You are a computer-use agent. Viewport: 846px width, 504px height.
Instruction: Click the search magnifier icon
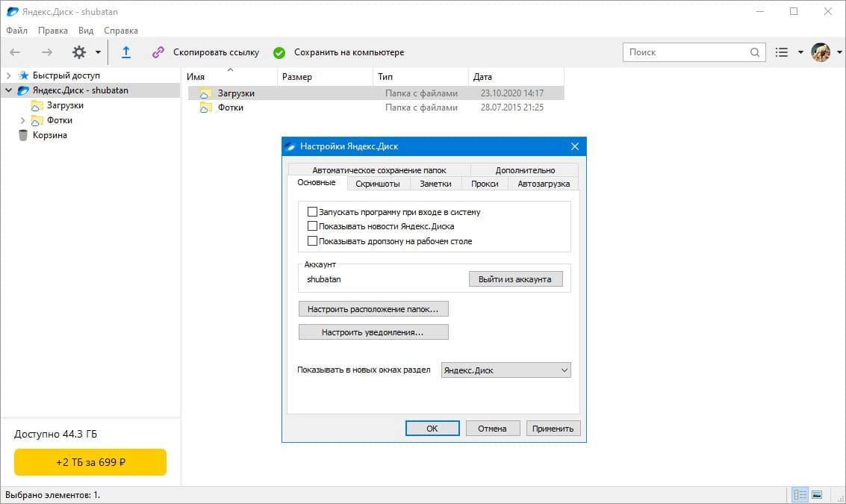[x=755, y=52]
